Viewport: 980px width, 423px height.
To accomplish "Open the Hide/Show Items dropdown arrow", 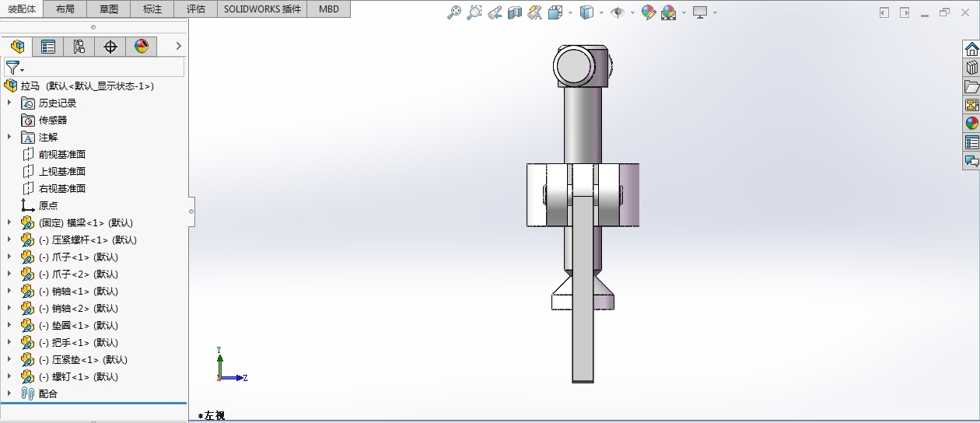I will pos(632,12).
